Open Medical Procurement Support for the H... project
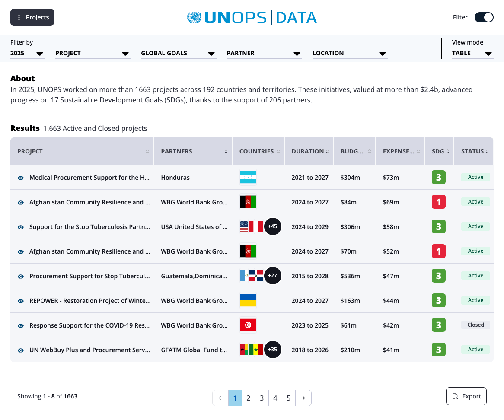 pos(89,178)
